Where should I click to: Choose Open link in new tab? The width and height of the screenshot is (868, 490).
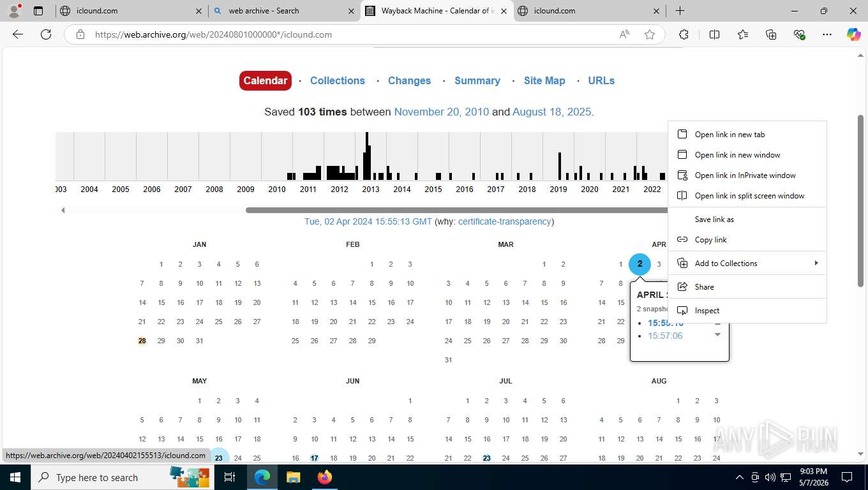pos(747,135)
